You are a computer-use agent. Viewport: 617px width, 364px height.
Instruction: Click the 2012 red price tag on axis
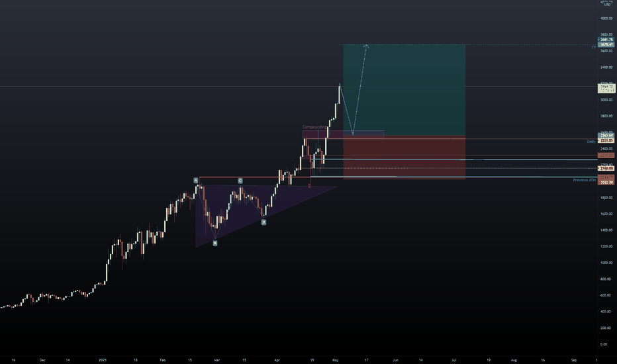coord(606,183)
